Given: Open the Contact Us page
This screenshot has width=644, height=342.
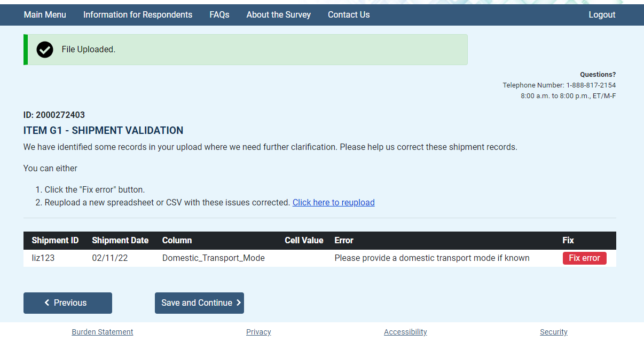Looking at the screenshot, I should coord(349,15).
